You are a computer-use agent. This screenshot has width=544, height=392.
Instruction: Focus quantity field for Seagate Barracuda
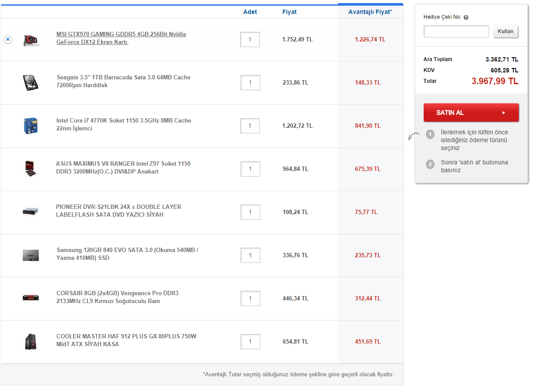250,82
